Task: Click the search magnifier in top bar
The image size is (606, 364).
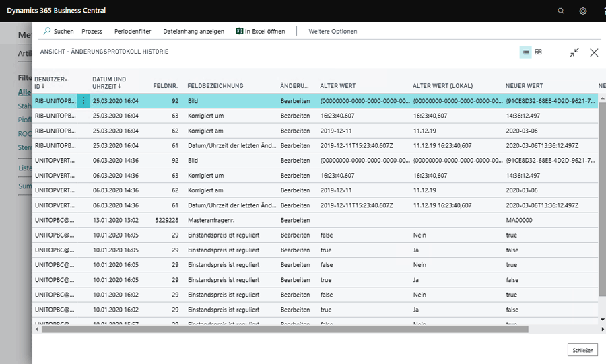Action: 560,11
